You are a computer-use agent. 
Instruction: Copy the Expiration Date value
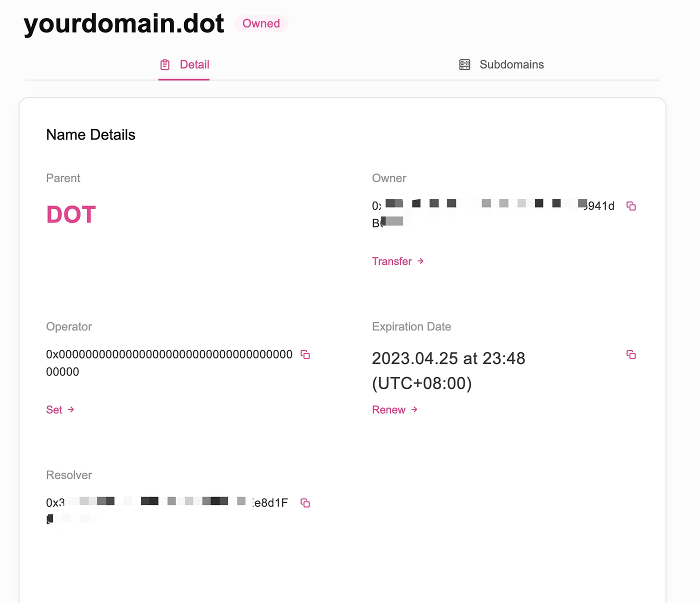tap(631, 354)
